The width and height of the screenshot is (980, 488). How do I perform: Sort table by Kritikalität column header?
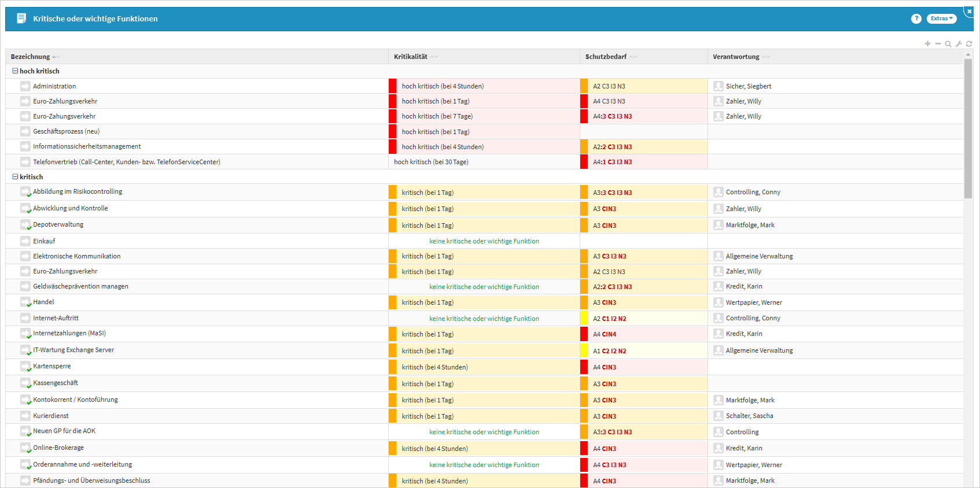pos(410,57)
